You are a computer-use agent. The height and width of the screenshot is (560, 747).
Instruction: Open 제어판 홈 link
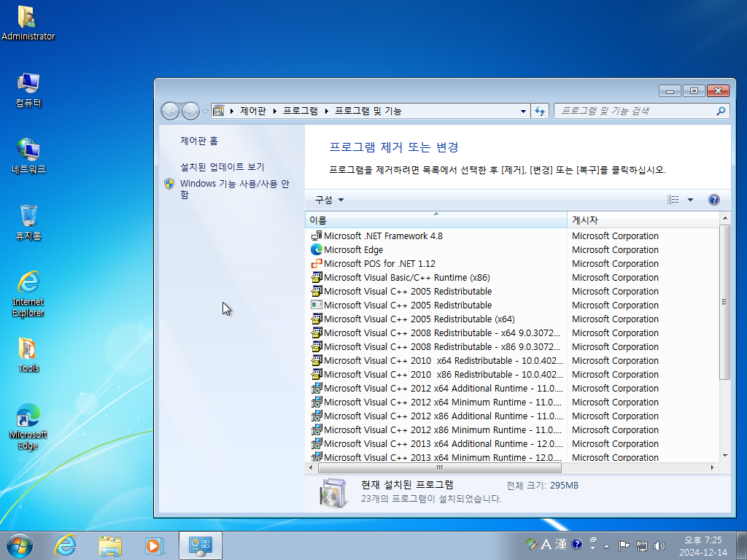tap(199, 141)
